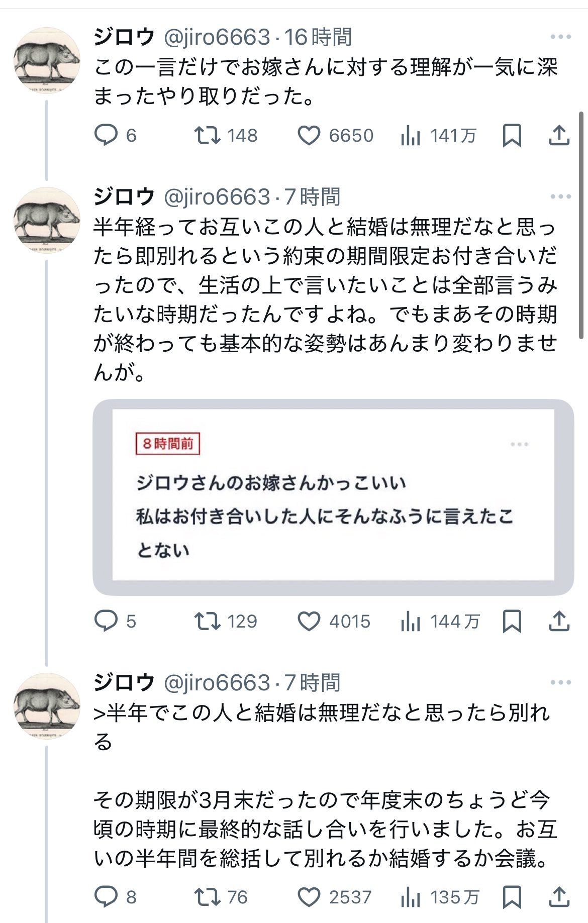This screenshot has width=588, height=923.
Task: Share the tweet with 144万 views
Action: (x=559, y=621)
